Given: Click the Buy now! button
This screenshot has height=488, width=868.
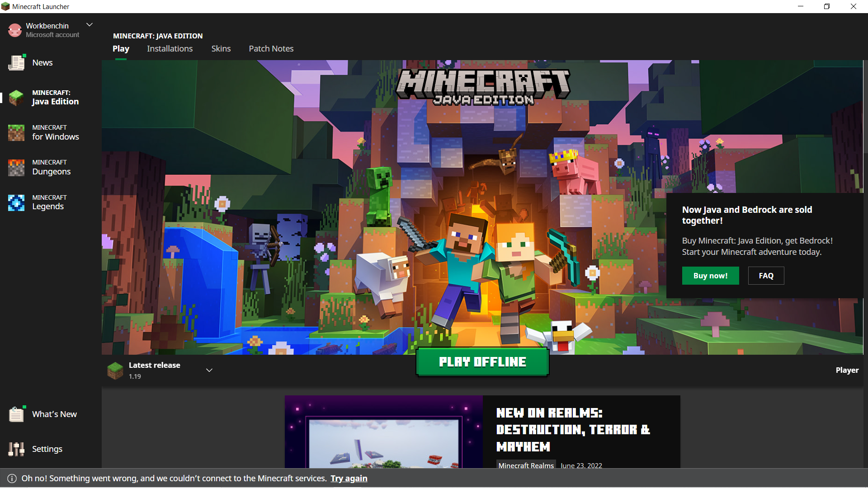Looking at the screenshot, I should click(710, 276).
